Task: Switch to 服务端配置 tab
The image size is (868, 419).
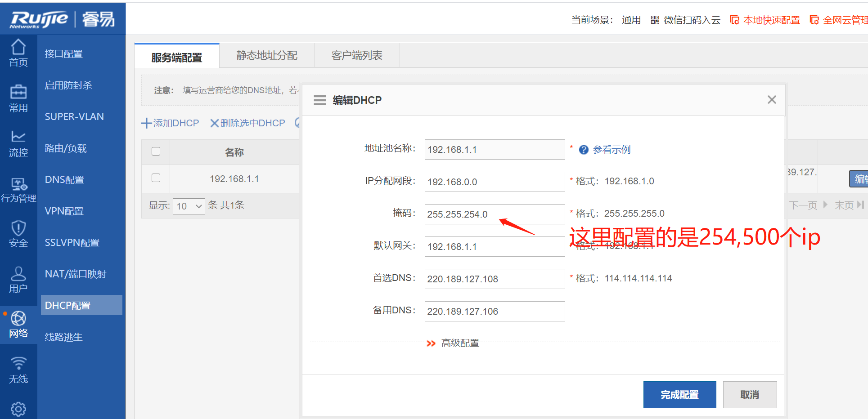Action: click(x=177, y=56)
